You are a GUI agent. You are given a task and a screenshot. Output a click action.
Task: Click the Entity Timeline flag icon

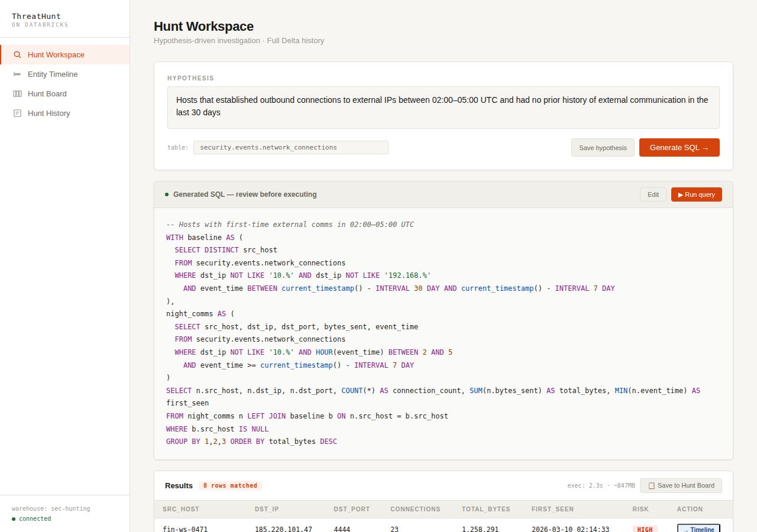point(17,74)
